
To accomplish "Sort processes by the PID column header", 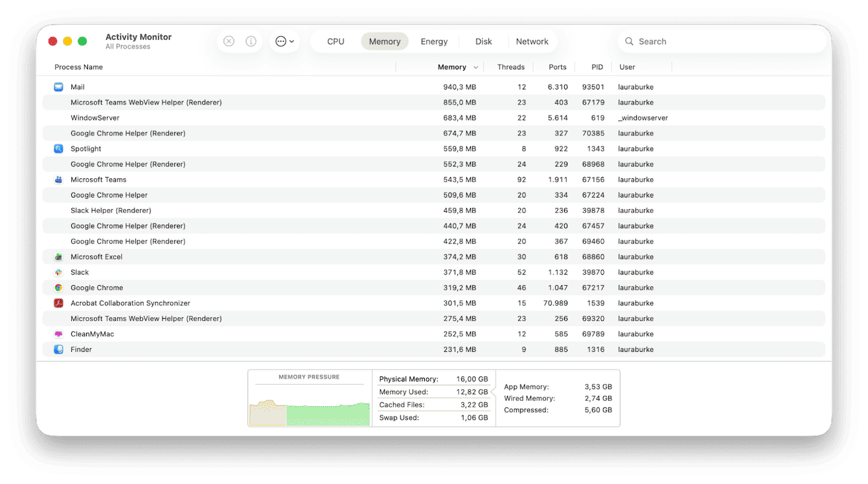I will (597, 67).
